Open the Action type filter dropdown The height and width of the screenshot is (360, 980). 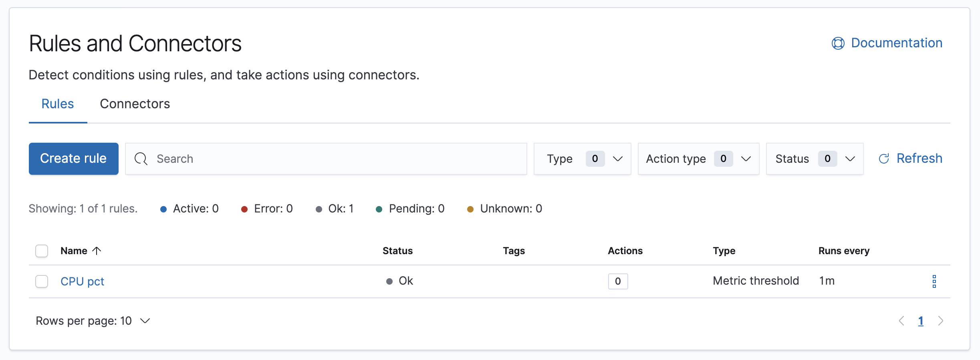698,159
